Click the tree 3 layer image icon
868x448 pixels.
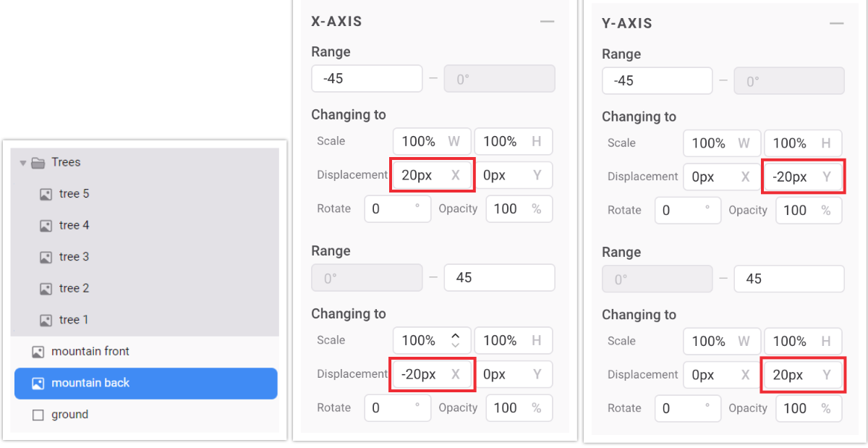(x=46, y=257)
